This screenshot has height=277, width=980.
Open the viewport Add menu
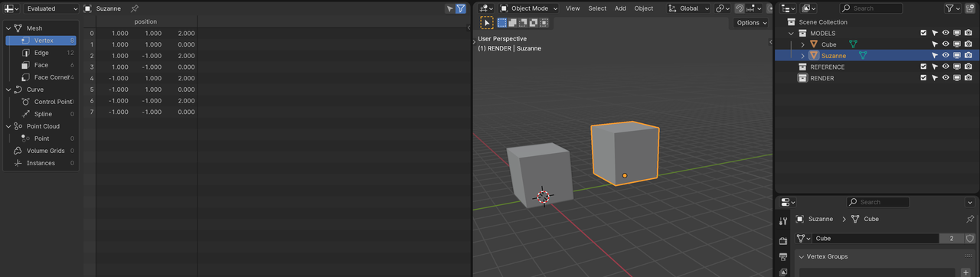(620, 8)
